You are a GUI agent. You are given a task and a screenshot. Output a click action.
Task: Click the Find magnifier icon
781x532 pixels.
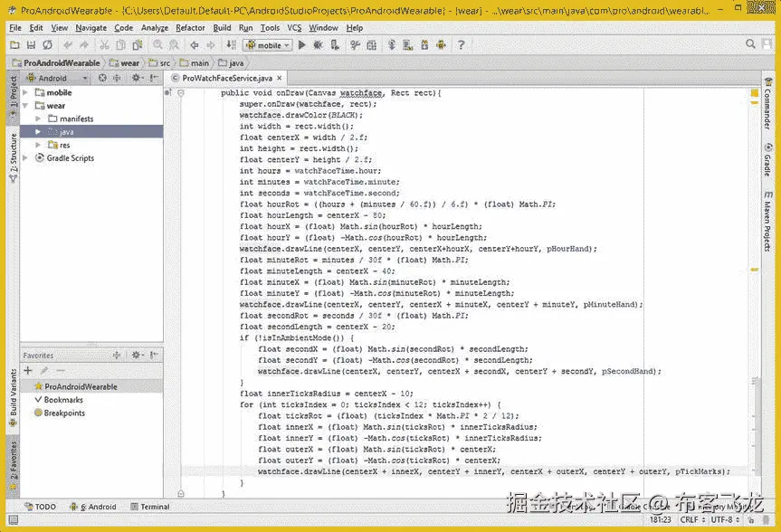click(x=157, y=45)
